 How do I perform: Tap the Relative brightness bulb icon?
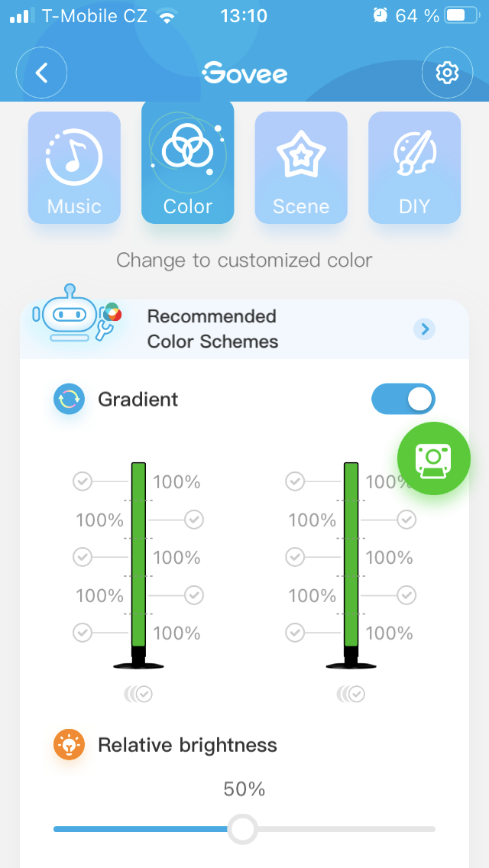69,744
